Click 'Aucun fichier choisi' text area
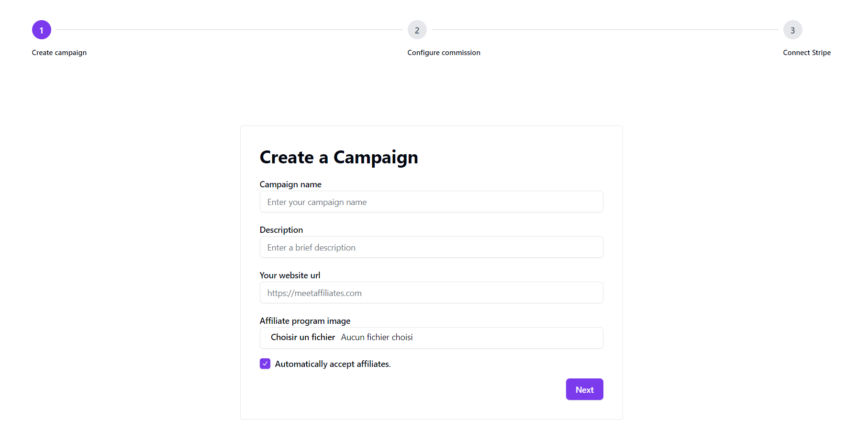Image resolution: width=868 pixels, height=434 pixels. pos(377,337)
